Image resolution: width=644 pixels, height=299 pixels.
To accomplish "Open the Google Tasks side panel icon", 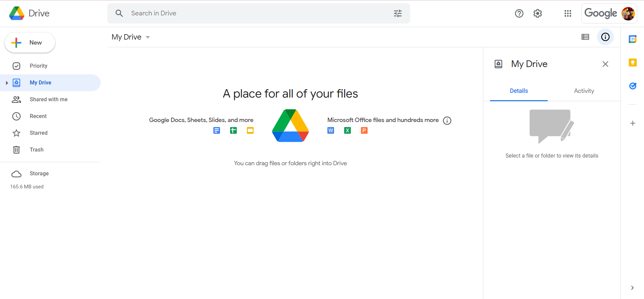I will [633, 86].
